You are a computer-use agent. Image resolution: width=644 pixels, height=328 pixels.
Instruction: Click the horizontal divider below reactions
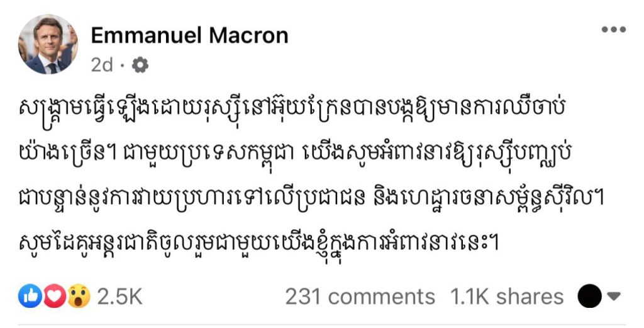[322, 325]
